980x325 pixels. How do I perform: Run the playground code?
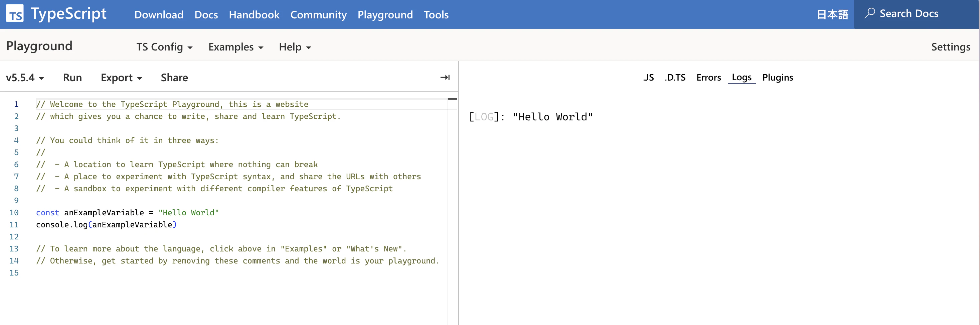click(x=72, y=77)
